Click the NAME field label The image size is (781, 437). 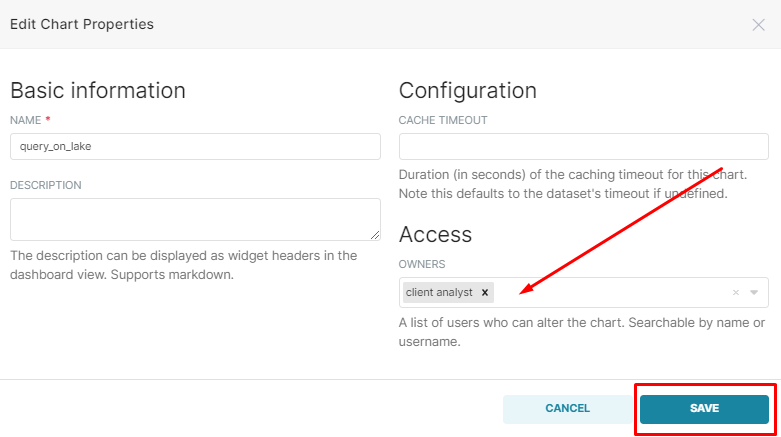(x=25, y=120)
